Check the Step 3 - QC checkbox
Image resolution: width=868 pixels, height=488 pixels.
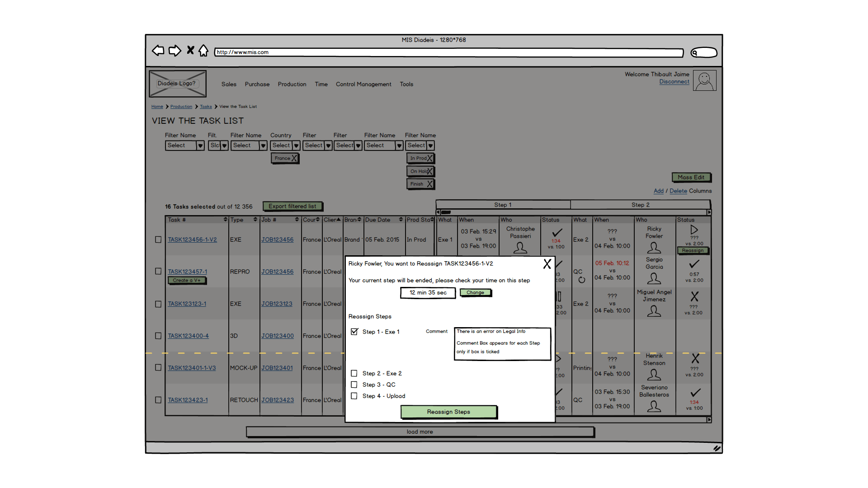pyautogui.click(x=354, y=385)
